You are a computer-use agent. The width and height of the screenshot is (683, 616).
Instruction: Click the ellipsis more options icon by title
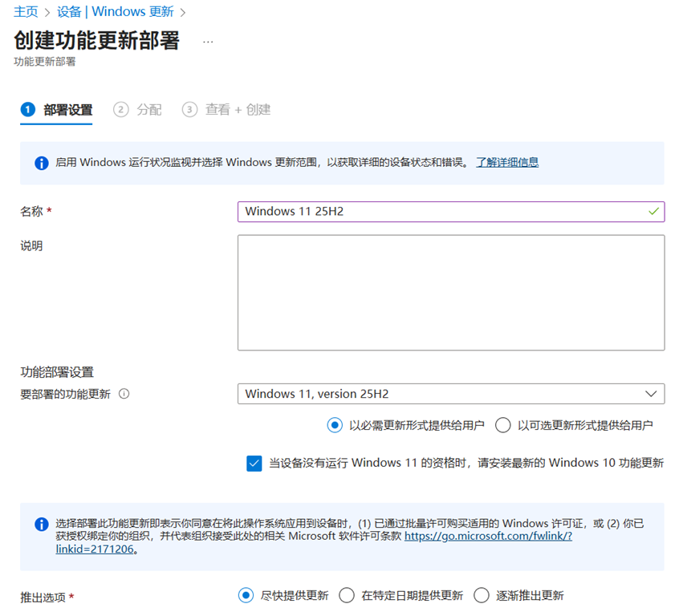tap(208, 42)
